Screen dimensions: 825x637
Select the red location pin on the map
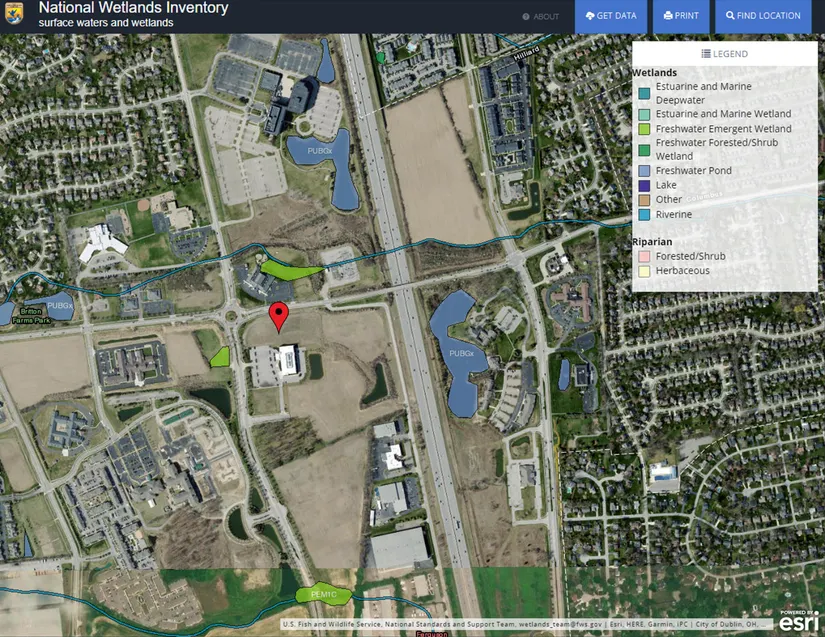(x=281, y=315)
